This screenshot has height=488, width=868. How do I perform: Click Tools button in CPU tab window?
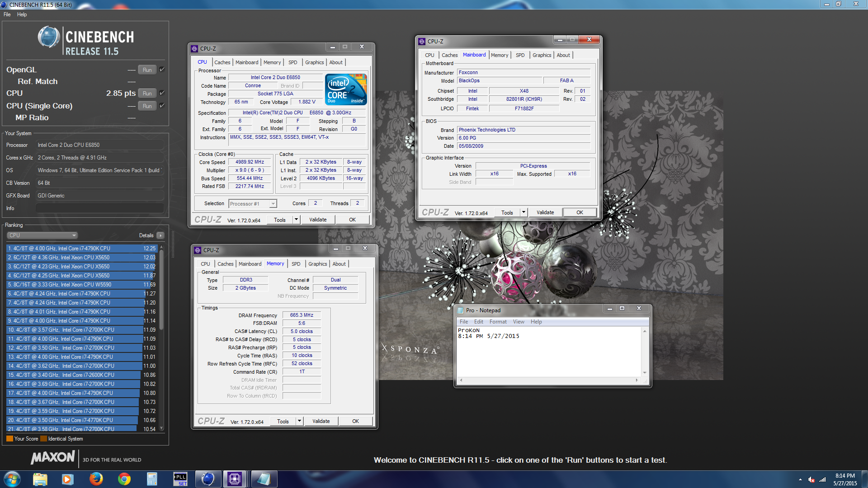pos(280,220)
